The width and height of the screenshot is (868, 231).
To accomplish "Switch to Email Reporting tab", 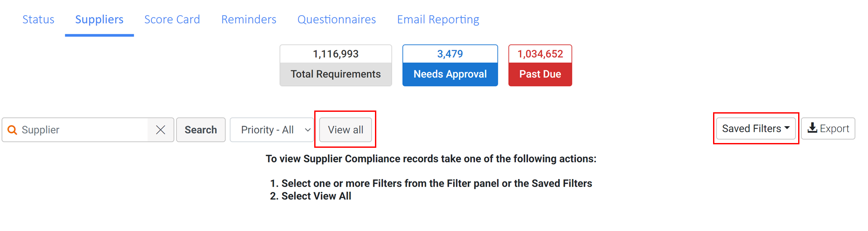I will click(x=438, y=20).
